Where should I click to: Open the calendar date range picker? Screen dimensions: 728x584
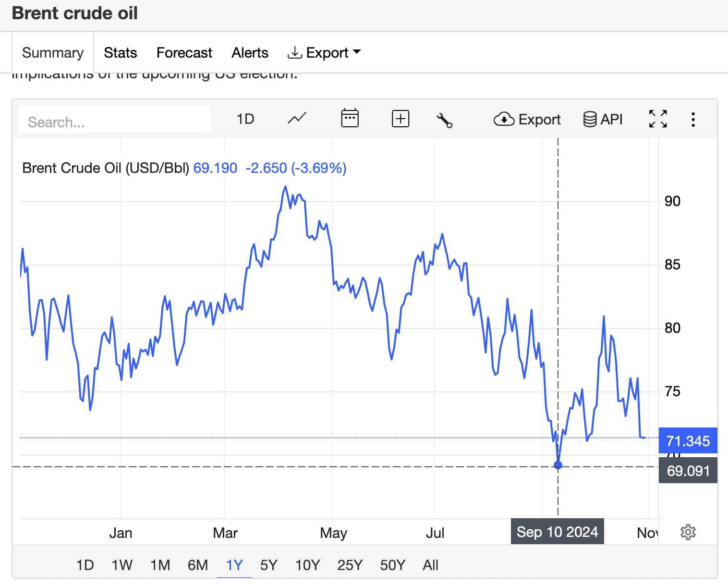[350, 118]
